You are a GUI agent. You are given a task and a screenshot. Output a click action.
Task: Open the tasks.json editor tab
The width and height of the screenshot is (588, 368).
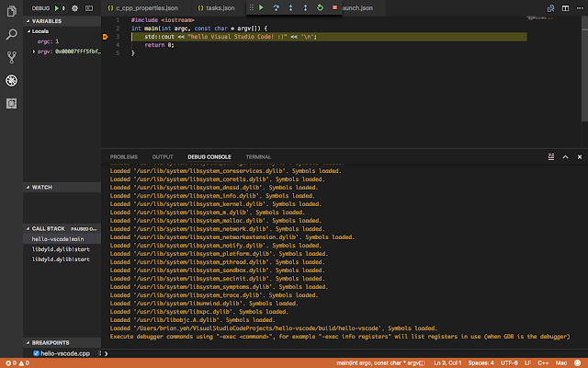point(219,7)
